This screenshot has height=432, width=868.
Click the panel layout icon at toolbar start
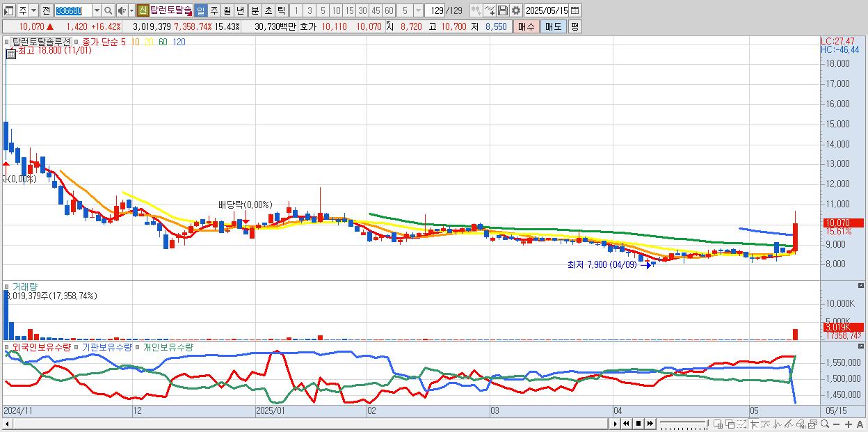9,10
